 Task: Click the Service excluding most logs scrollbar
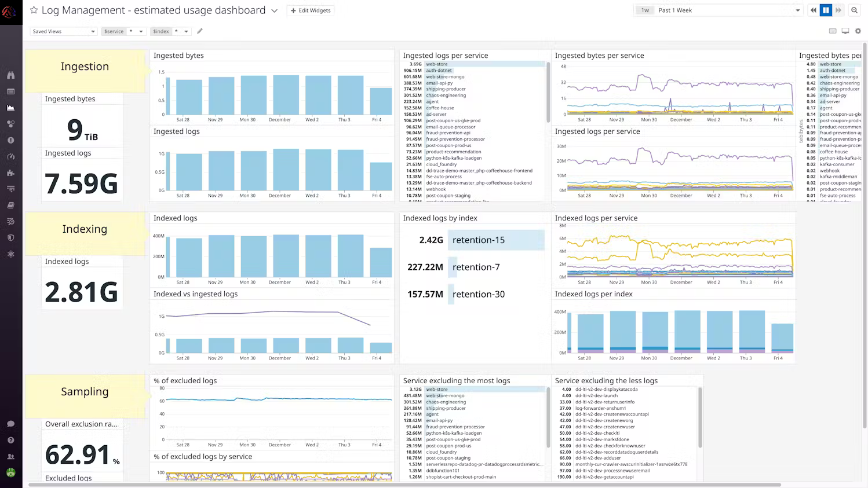tap(548, 418)
